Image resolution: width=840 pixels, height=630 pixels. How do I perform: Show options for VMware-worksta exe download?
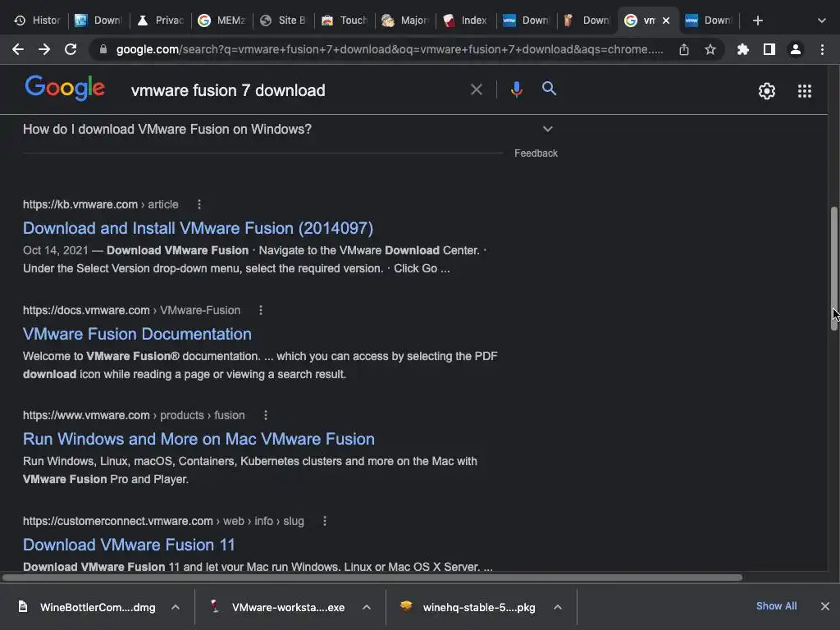coord(367,607)
